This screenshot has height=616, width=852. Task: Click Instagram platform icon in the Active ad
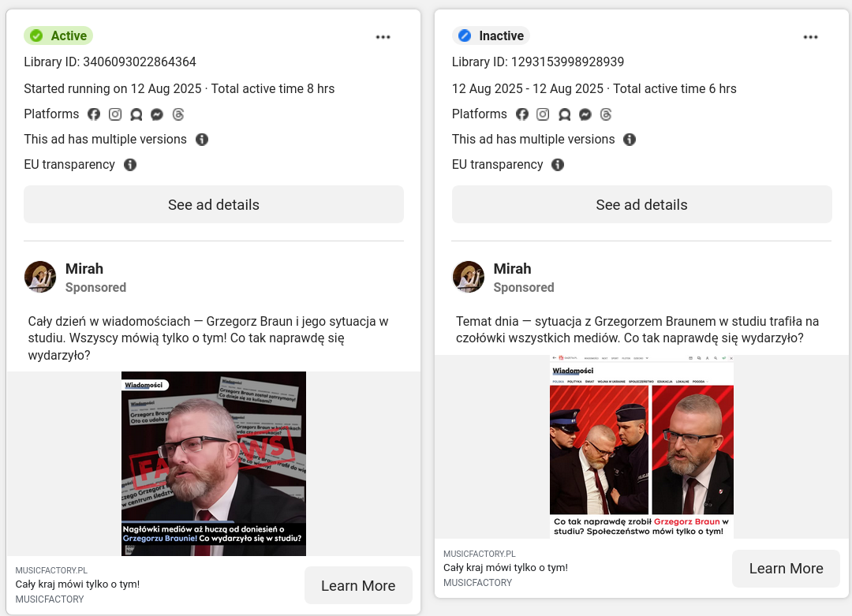[115, 114]
